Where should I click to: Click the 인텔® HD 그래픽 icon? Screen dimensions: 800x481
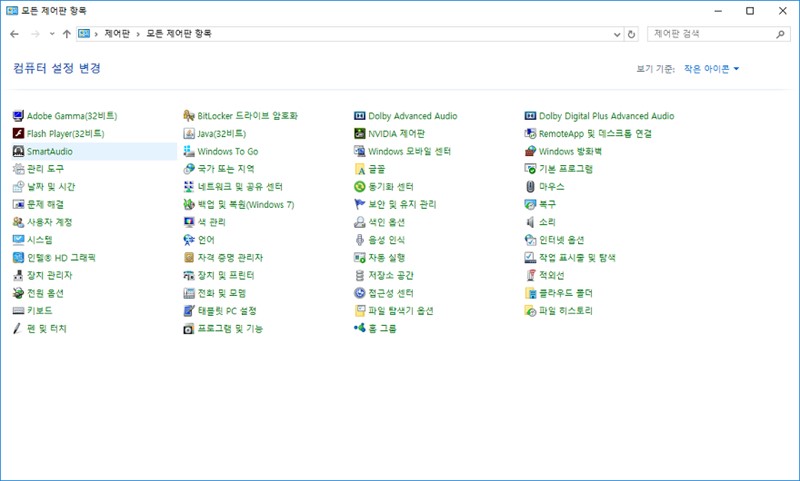click(18, 258)
